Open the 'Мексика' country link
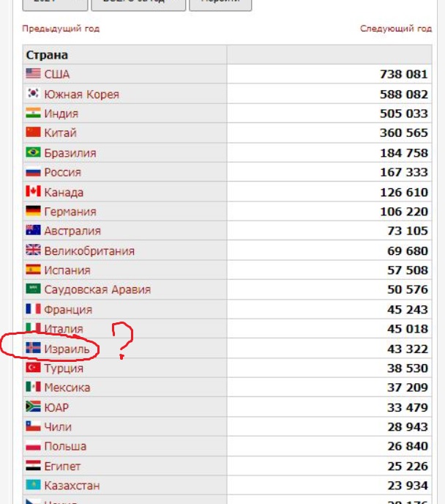Screen dimensions: 445x504 coord(67,388)
